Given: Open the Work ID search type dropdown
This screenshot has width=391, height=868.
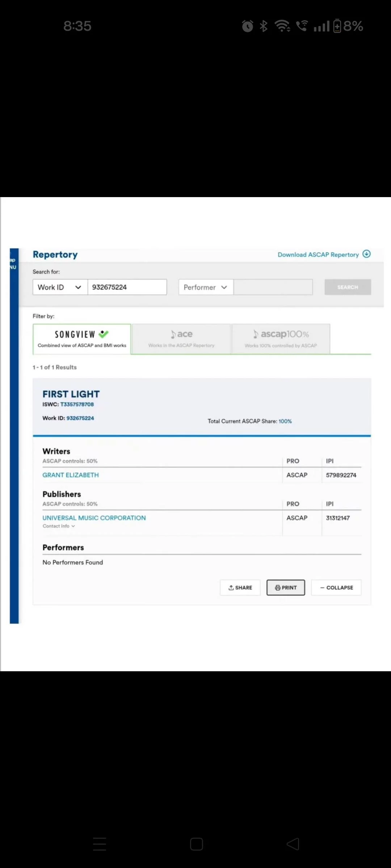Looking at the screenshot, I should click(60, 287).
